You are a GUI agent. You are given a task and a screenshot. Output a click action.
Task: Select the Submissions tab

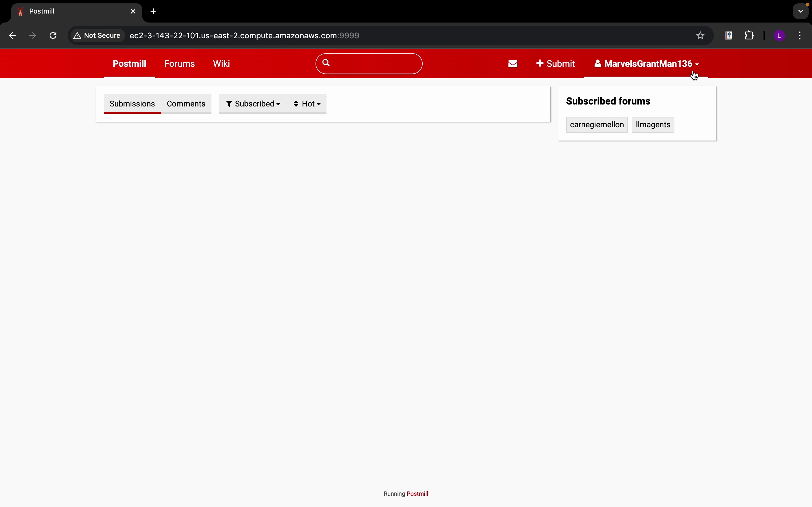point(132,104)
